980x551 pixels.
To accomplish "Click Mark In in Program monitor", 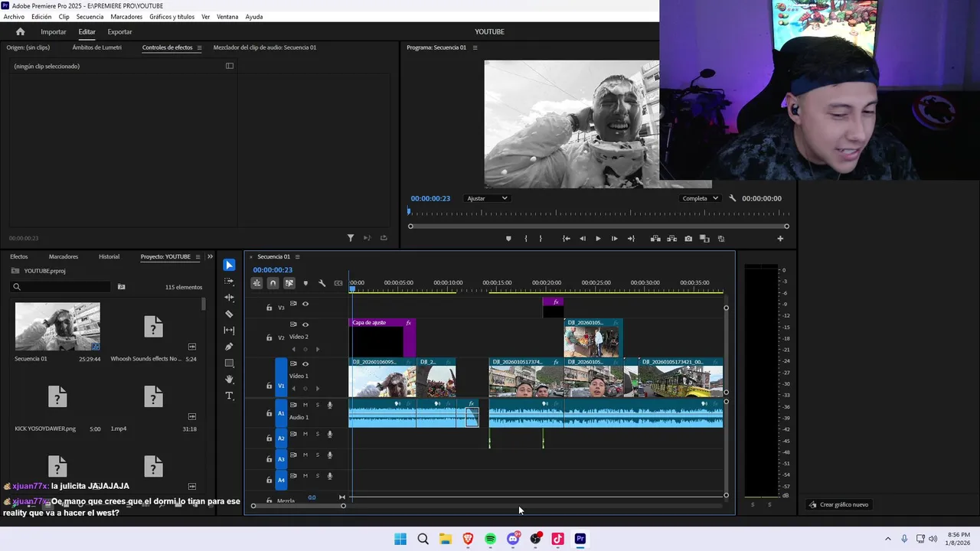I will [525, 239].
